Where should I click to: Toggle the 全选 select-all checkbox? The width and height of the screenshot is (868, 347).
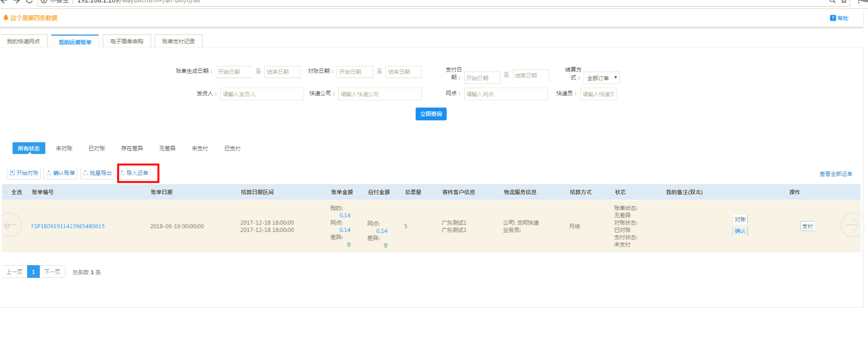tap(7, 192)
